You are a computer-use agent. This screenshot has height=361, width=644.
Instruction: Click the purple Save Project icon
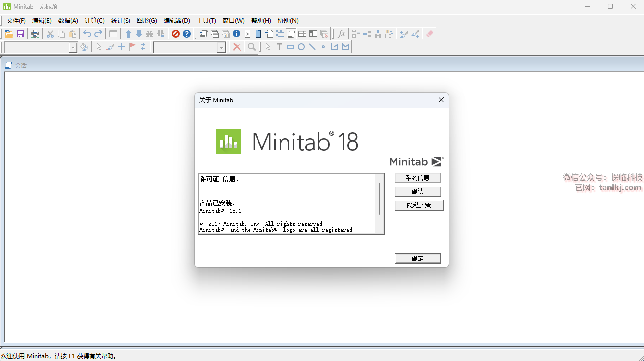click(20, 34)
